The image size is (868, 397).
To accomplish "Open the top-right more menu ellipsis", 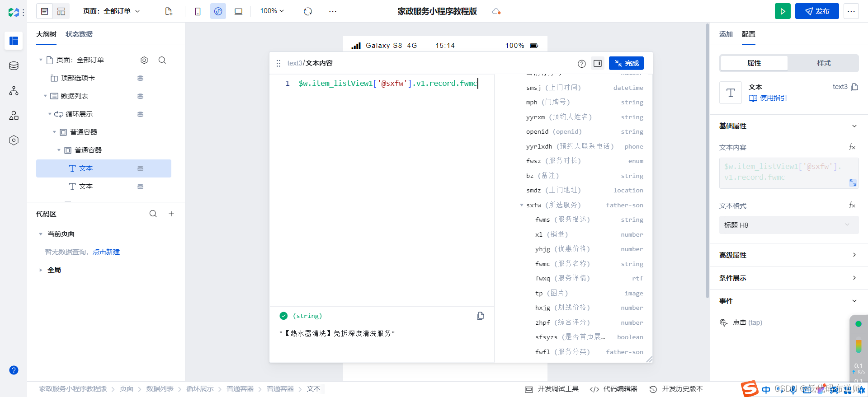I will [851, 11].
